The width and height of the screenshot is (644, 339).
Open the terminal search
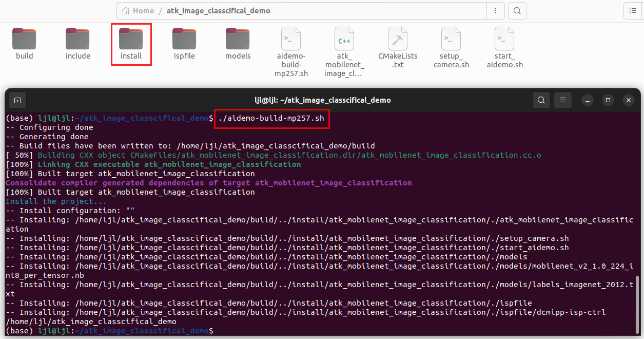tap(541, 100)
